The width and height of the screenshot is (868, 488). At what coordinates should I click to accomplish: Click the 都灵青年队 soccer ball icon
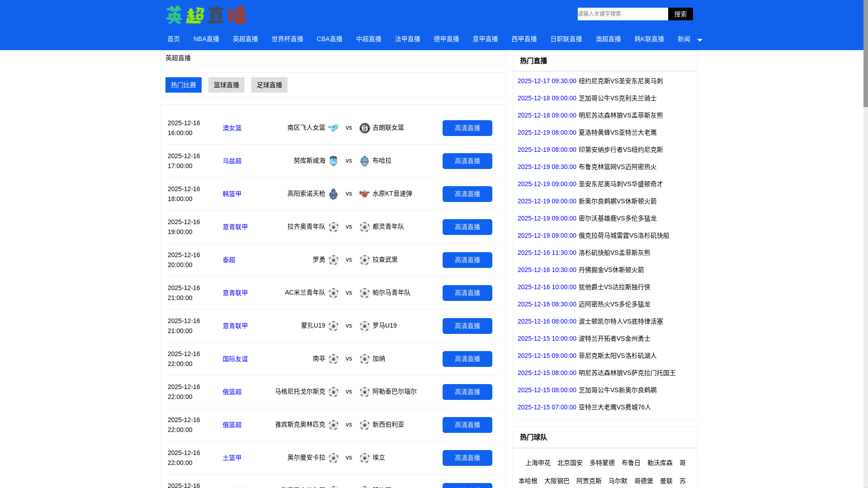pyautogui.click(x=365, y=227)
